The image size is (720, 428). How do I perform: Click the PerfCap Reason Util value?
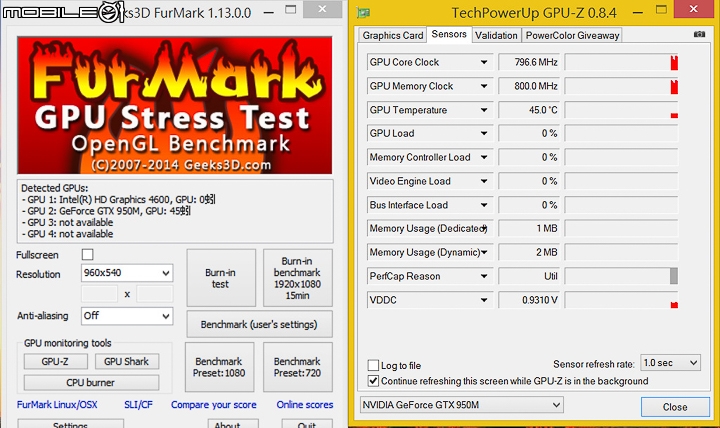pyautogui.click(x=529, y=276)
